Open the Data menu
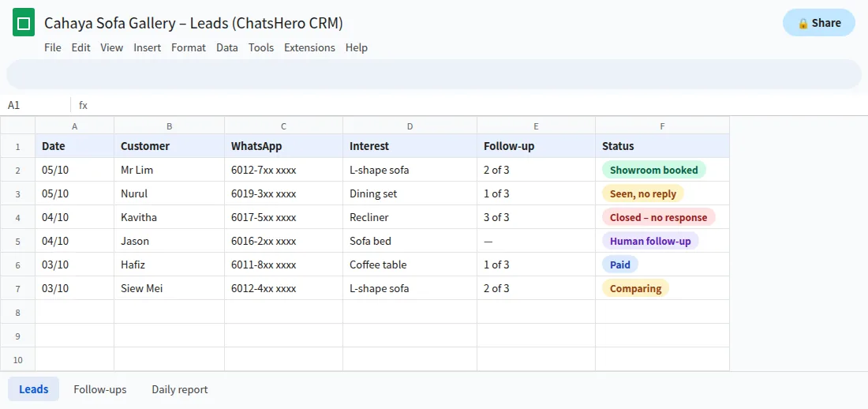Image resolution: width=868 pixels, height=409 pixels. pyautogui.click(x=227, y=47)
